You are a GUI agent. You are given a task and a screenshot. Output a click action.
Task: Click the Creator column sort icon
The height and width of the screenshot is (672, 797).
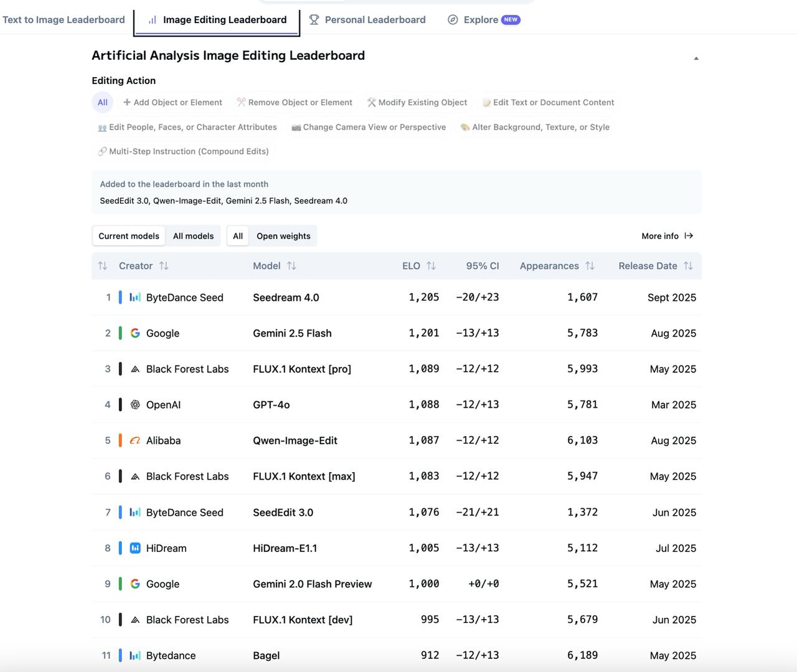(x=164, y=266)
